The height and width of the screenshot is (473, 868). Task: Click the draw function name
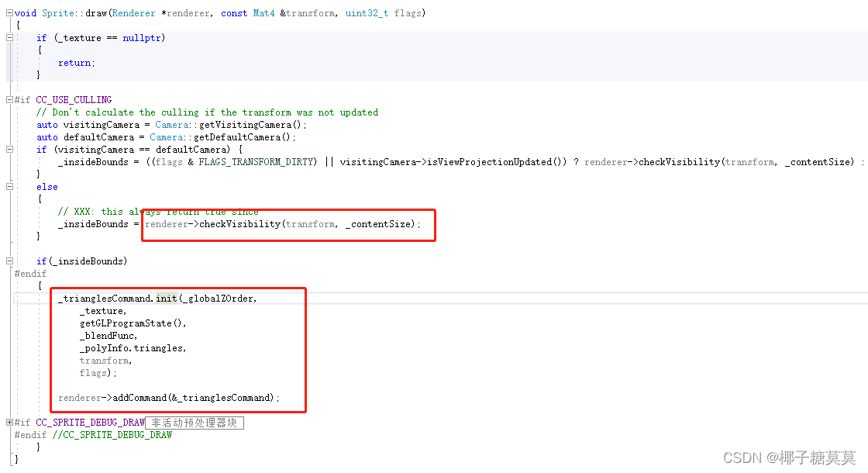(96, 12)
